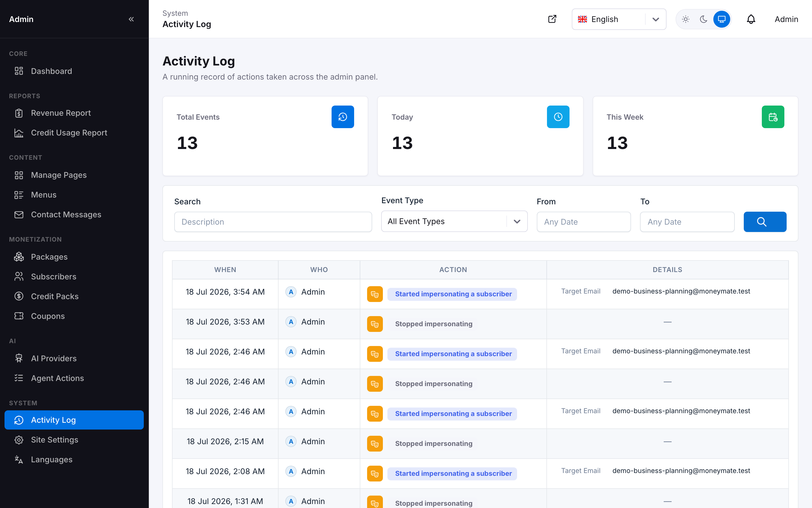The height and width of the screenshot is (508, 812).
Task: Click the Activity Log history icon in sidebar
Action: (x=19, y=420)
